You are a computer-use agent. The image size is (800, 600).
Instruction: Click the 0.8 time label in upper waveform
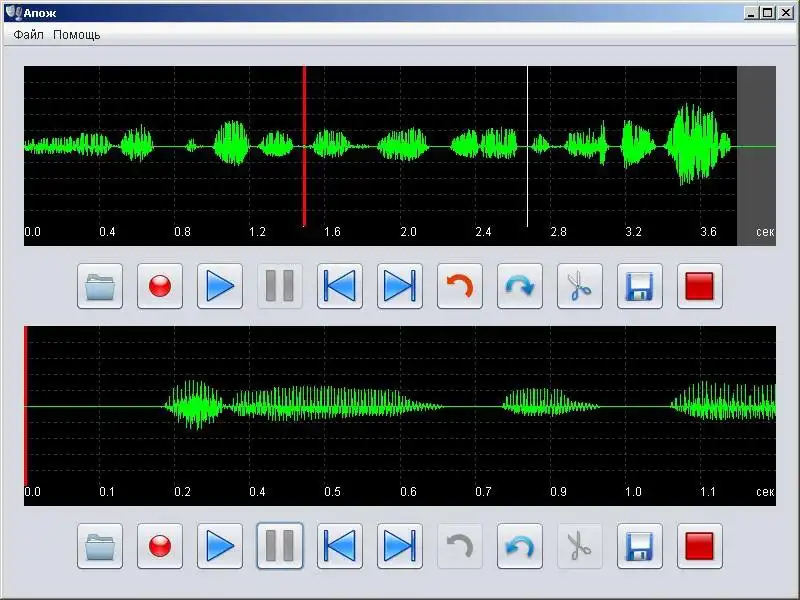[x=182, y=232]
